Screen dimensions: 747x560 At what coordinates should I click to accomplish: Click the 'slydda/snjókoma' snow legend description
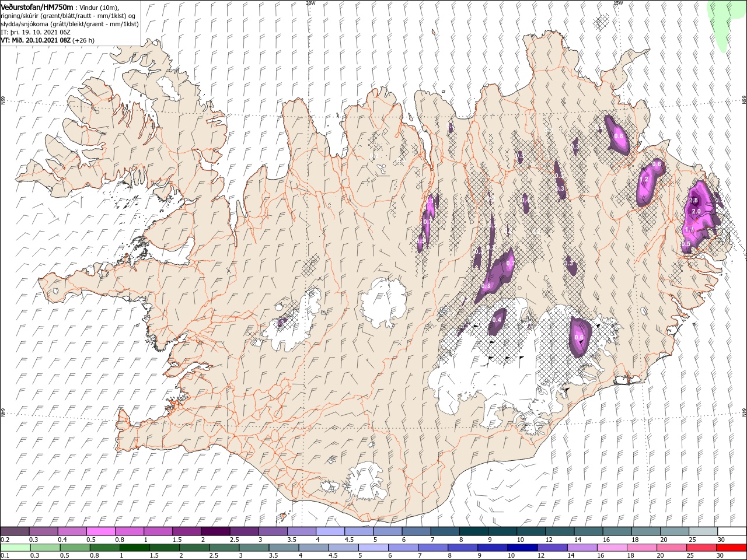(25, 24)
